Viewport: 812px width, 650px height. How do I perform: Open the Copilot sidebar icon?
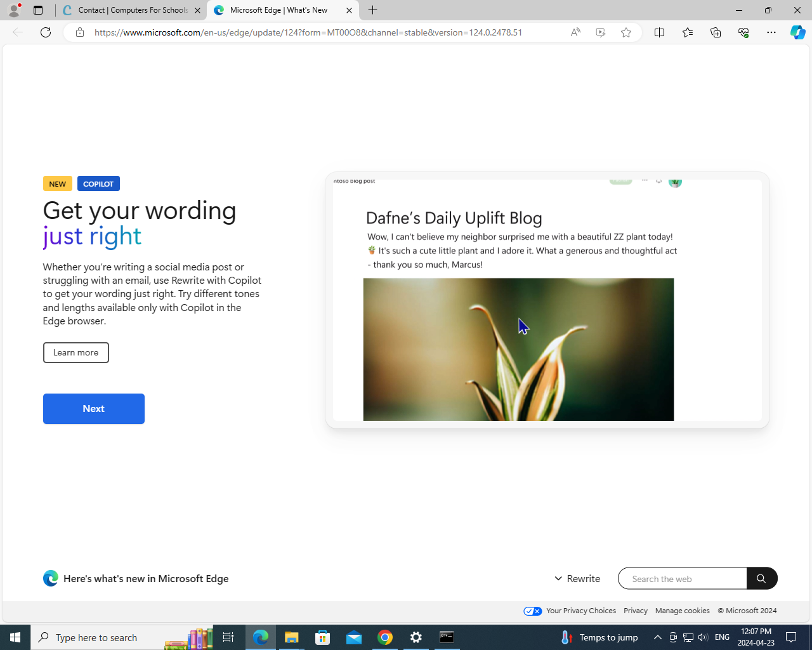tap(797, 32)
